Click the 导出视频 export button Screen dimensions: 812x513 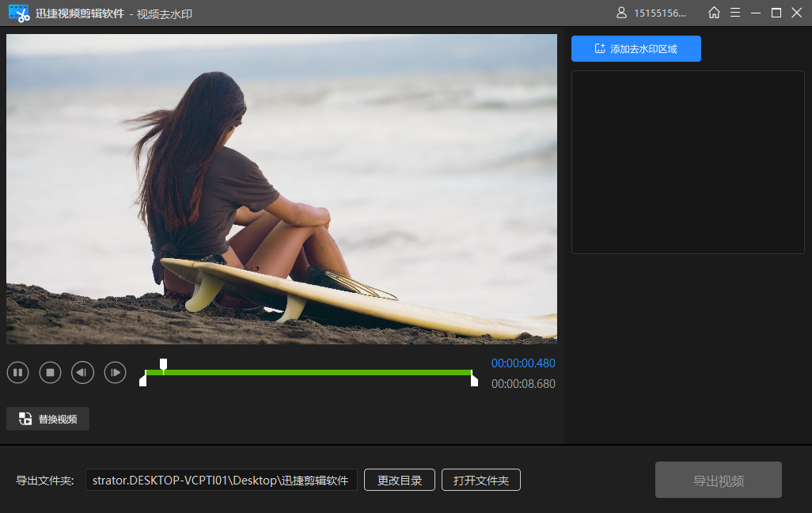(719, 480)
